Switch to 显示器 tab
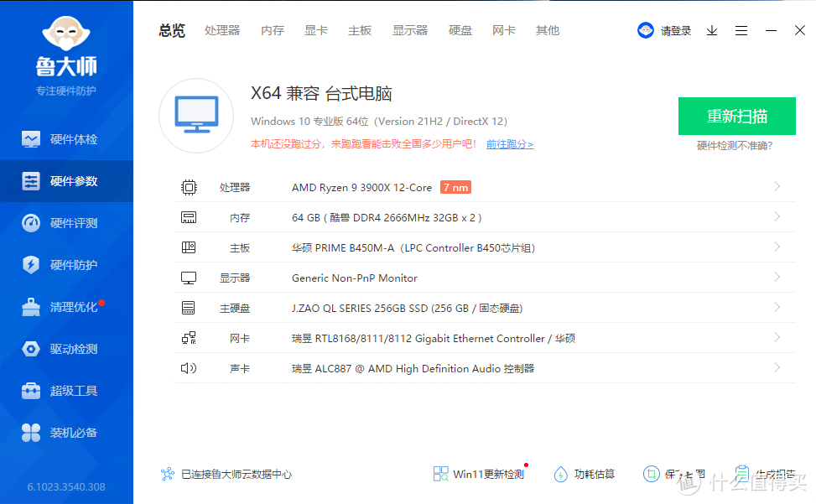 point(410,31)
